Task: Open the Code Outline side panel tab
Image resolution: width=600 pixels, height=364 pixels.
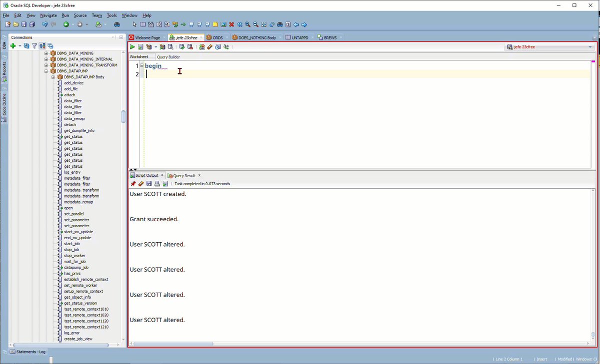Action: tap(4, 106)
